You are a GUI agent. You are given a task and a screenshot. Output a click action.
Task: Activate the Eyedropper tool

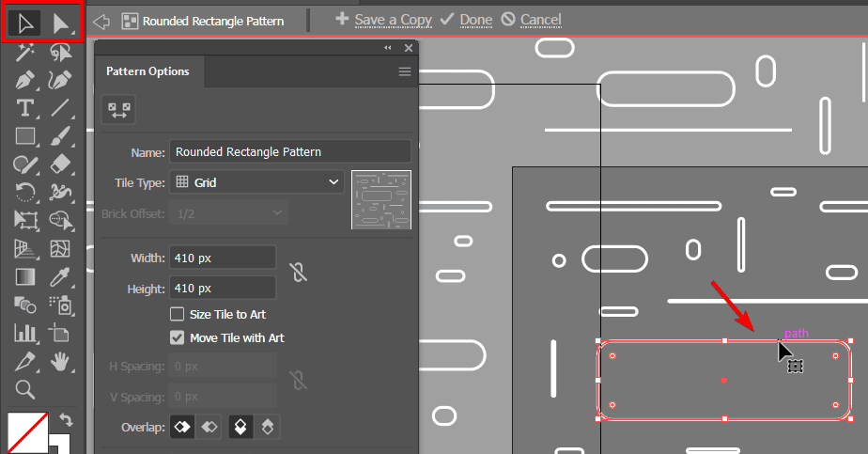[61, 276]
